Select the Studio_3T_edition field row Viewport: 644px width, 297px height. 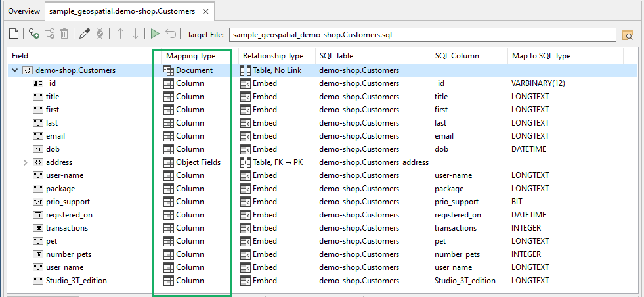(75, 281)
